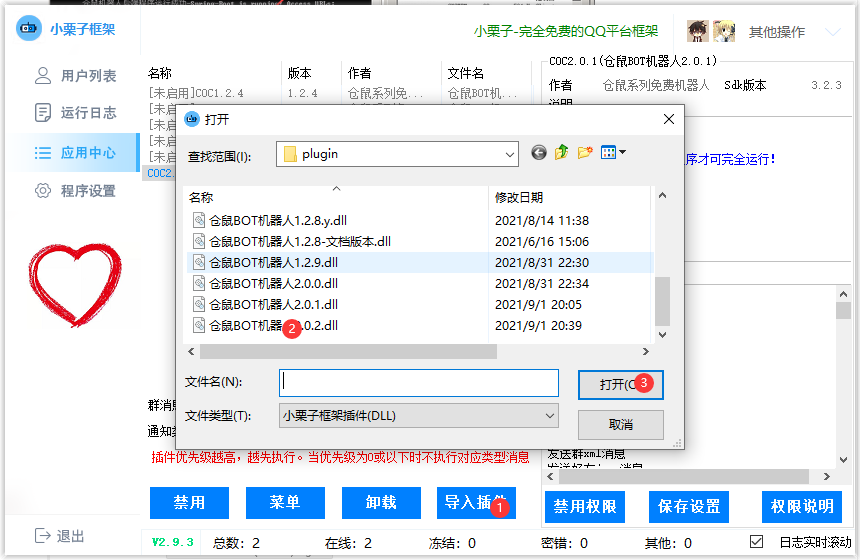Click the 作者 column header in plugin list
This screenshot has height=560, width=860.
(x=360, y=73)
